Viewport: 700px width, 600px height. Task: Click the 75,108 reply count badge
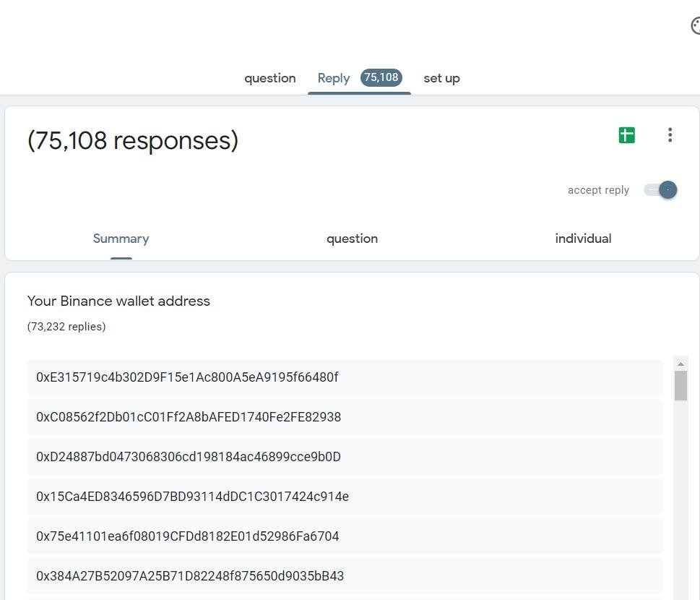pos(381,77)
